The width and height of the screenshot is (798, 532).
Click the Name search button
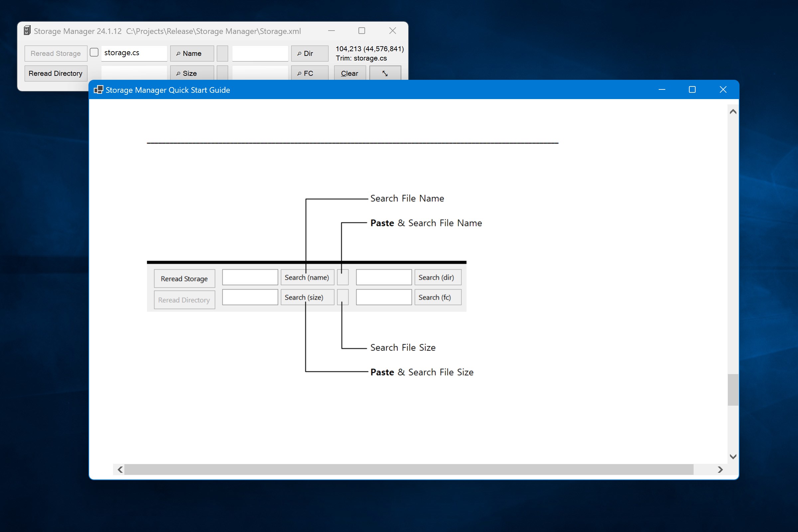[x=192, y=53]
